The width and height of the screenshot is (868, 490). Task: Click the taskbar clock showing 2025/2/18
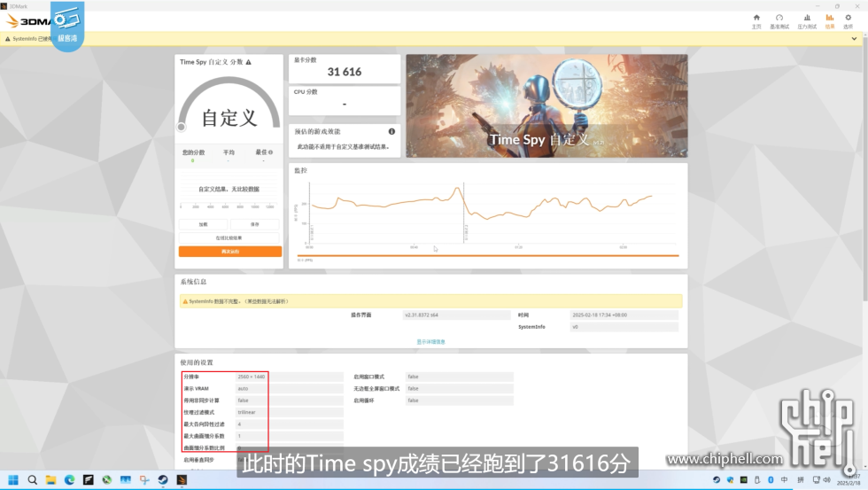[849, 480]
